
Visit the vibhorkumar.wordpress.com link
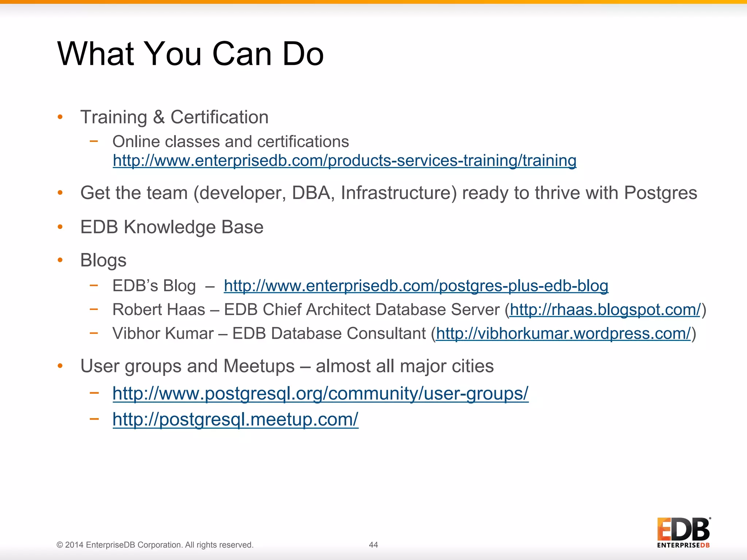pyautogui.click(x=564, y=333)
